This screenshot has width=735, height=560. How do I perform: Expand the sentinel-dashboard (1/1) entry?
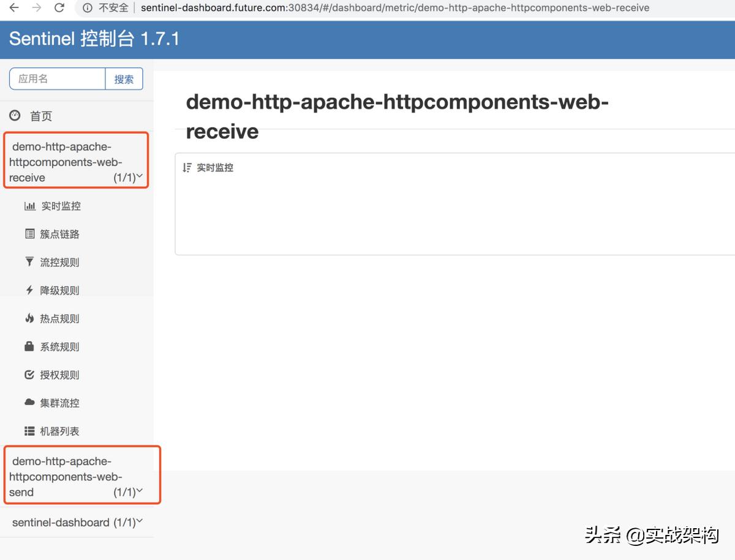77,522
